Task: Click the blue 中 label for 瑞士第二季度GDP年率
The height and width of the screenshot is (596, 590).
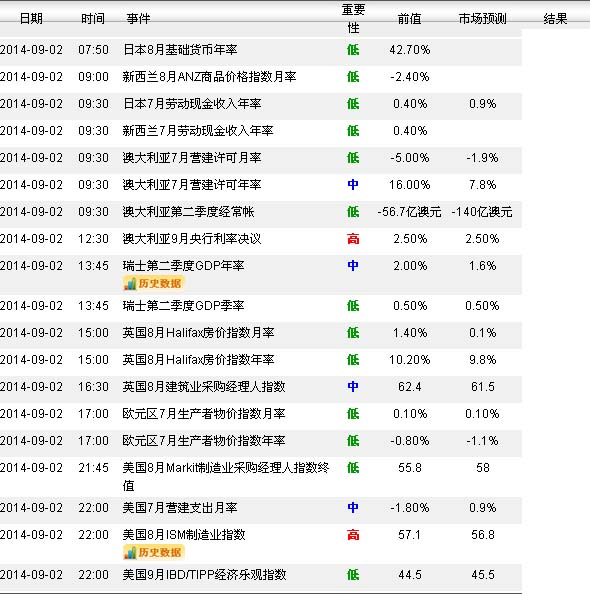Action: (x=353, y=266)
